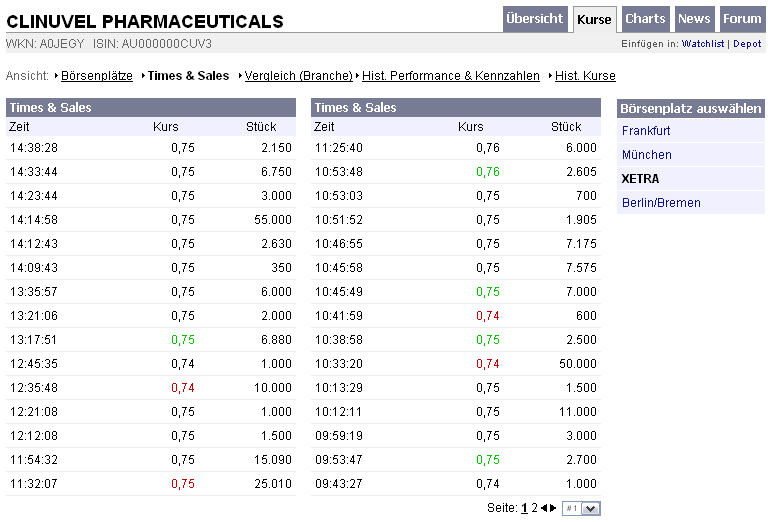Select the Kurse tab
The height and width of the screenshot is (522, 768).
pos(594,19)
